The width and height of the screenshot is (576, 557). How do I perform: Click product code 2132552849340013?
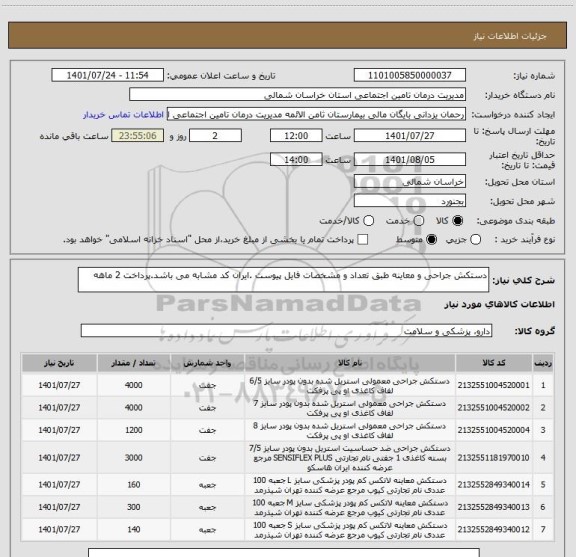coord(494,507)
